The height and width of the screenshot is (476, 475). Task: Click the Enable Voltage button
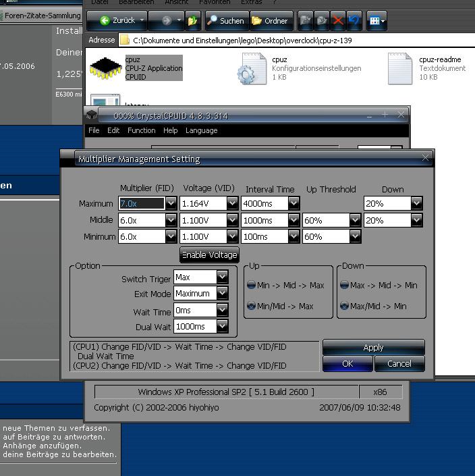pos(209,255)
